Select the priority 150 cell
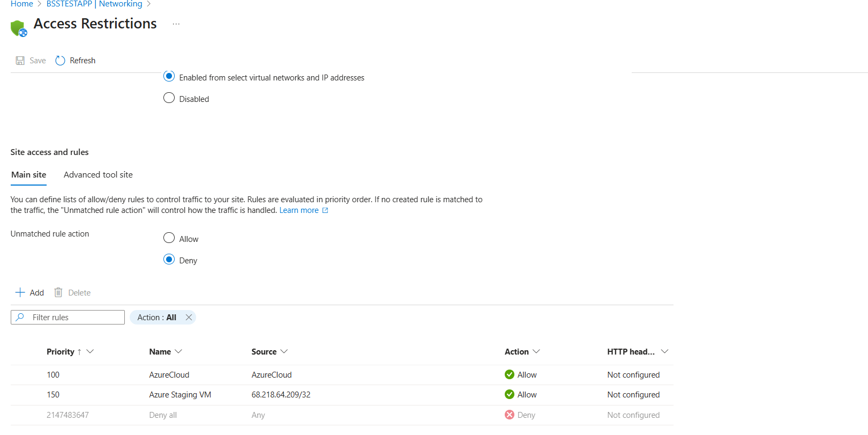Screen dimensions: 868x435 pyautogui.click(x=53, y=395)
